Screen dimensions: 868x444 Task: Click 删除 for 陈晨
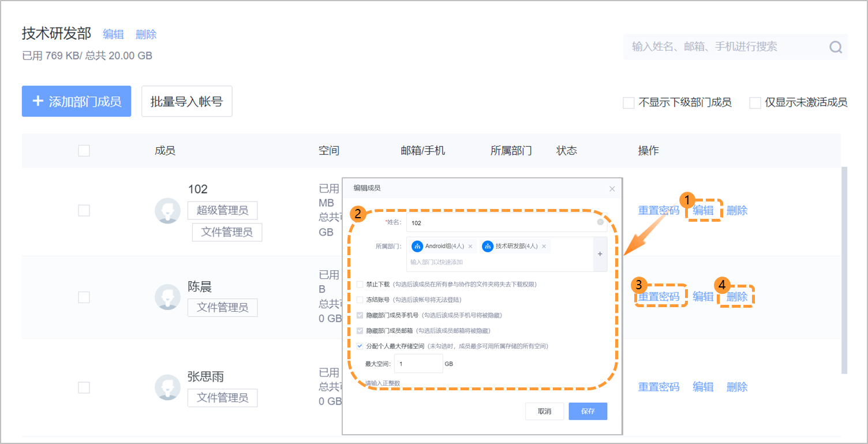tap(737, 297)
